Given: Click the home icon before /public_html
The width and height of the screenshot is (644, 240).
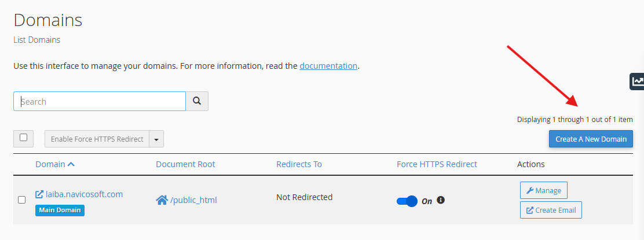Looking at the screenshot, I should click(162, 200).
